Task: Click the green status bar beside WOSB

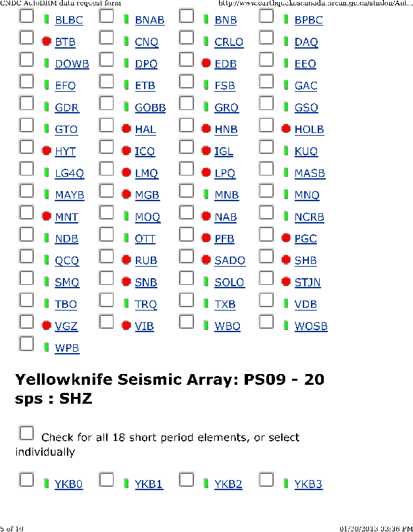Action: click(286, 325)
